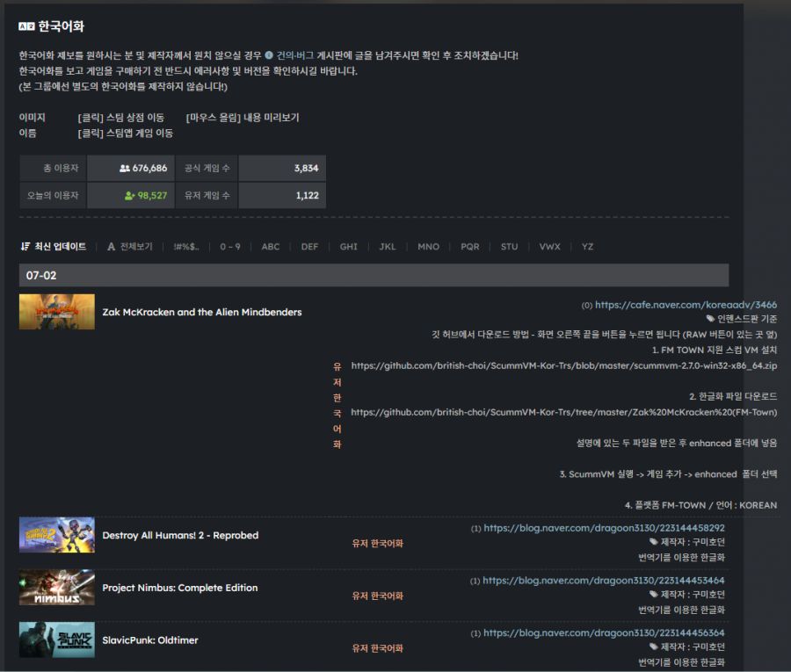Screen dimensions: 791x672
Task: Open SlavicPunk: Oldtimer title
Action: tap(149, 640)
